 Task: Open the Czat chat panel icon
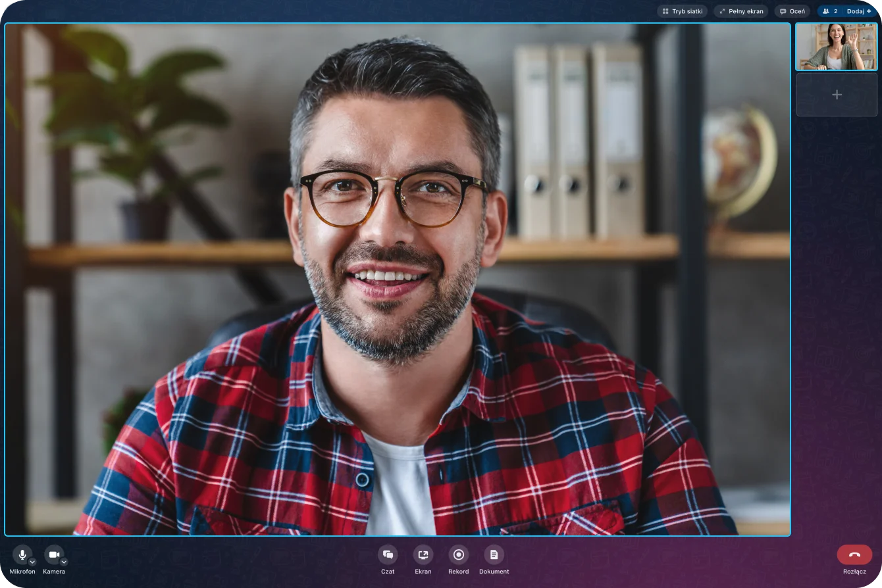388,554
